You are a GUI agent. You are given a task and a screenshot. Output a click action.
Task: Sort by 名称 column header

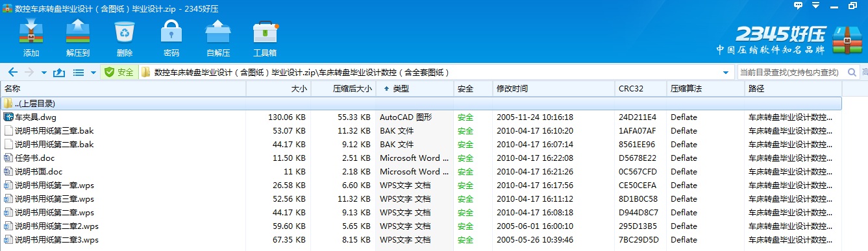click(x=123, y=88)
